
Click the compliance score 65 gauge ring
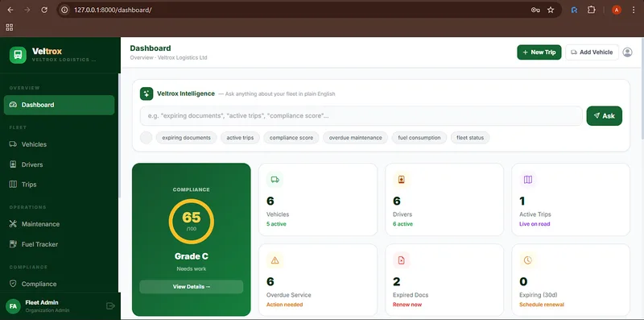point(192,222)
